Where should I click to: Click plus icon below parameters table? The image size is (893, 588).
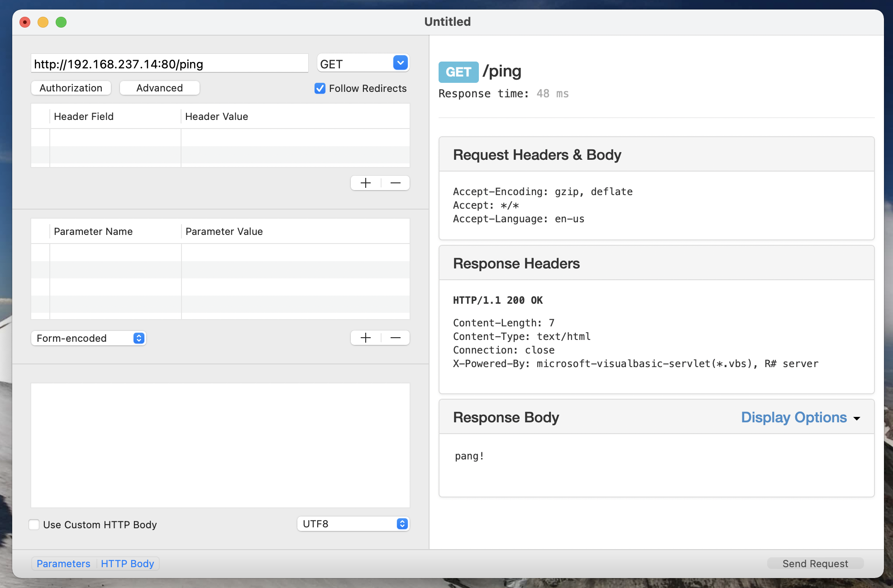click(x=366, y=338)
